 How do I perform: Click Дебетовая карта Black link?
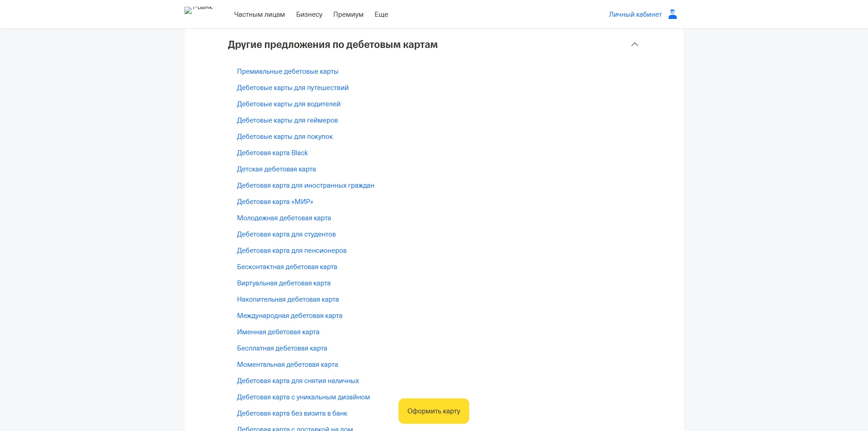(272, 153)
